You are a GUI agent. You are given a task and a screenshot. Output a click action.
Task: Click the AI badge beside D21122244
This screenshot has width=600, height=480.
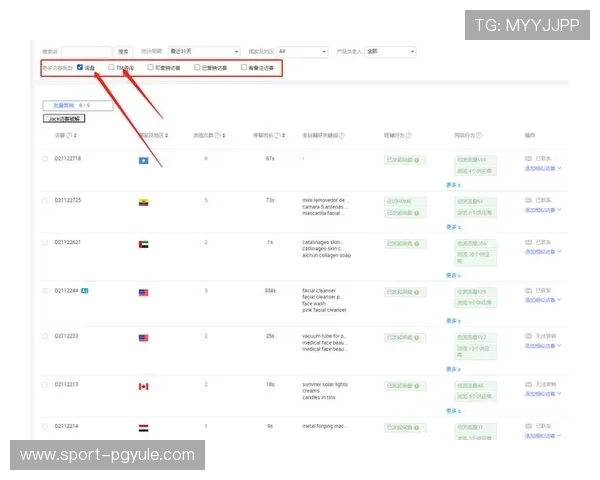[x=85, y=290]
